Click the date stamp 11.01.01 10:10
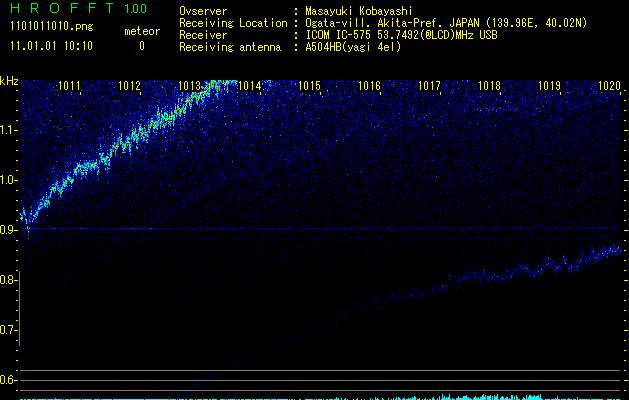 tap(51, 46)
